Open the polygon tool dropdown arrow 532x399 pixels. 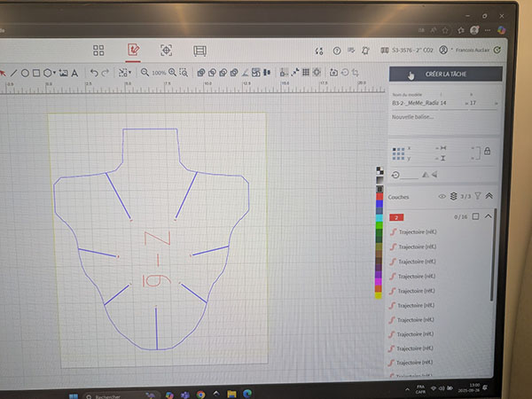(x=55, y=73)
